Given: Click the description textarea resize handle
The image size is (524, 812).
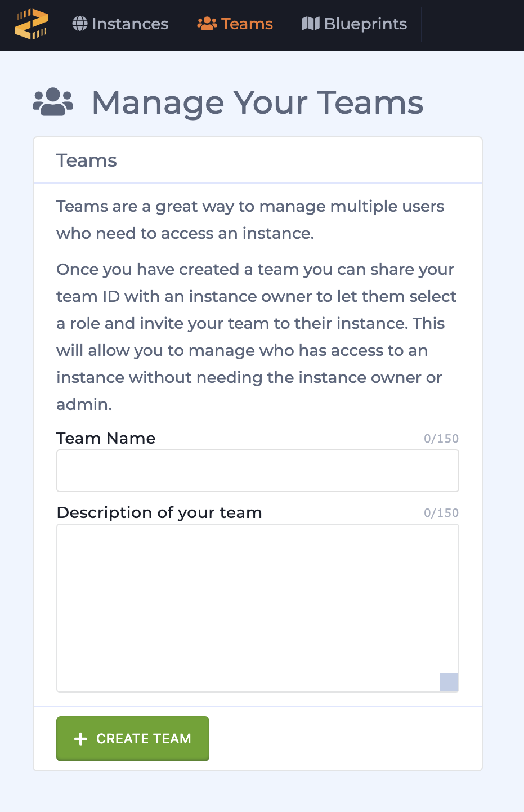Looking at the screenshot, I should (x=449, y=682).
